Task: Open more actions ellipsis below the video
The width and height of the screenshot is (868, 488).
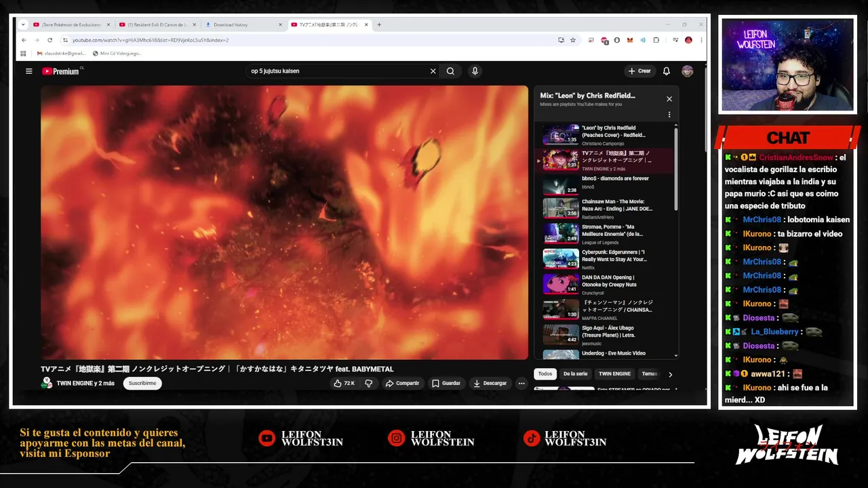Action: (521, 383)
